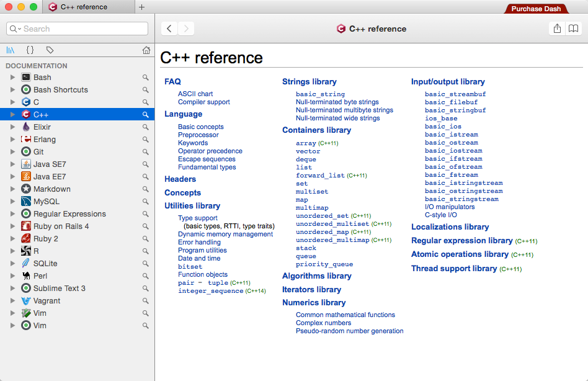
Task: Switch to the snippets braces icon
Action: click(30, 50)
